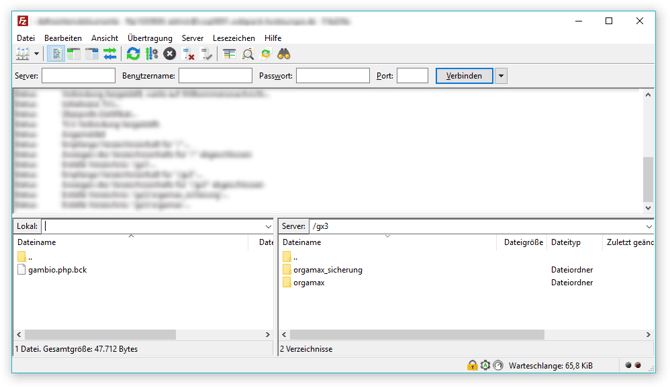Image resolution: width=670 pixels, height=388 pixels.
Task: Click the Verbinden button
Action: [464, 76]
